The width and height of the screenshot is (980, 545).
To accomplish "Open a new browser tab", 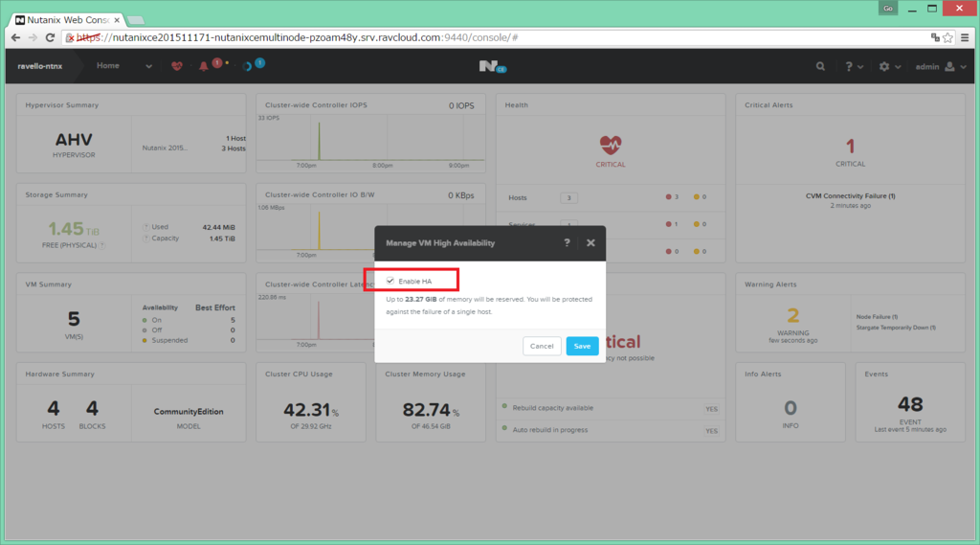I will [136, 20].
